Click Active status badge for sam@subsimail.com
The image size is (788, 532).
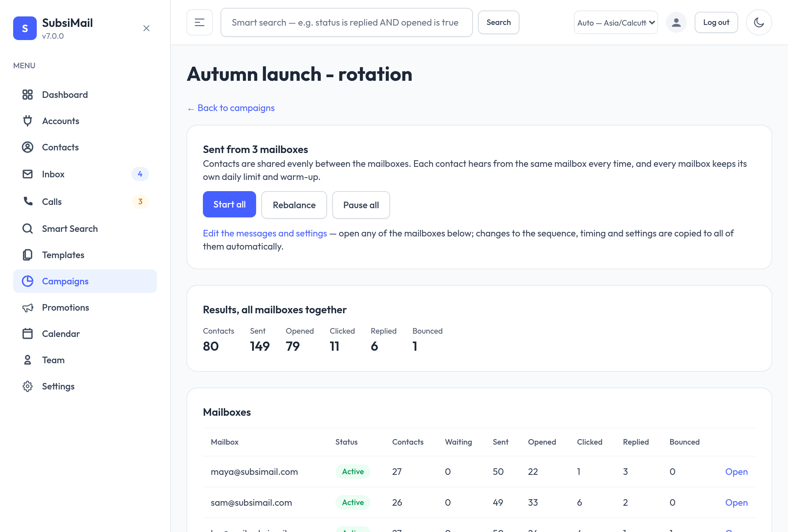pos(353,502)
